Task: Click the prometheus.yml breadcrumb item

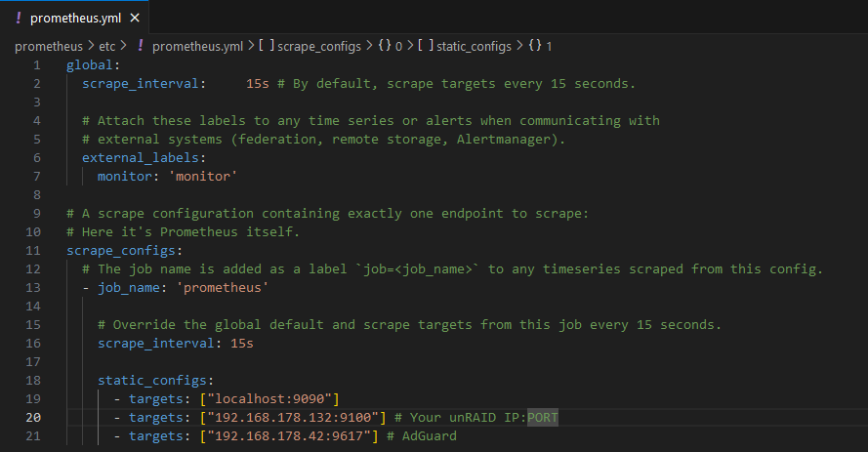Action: pos(197,47)
